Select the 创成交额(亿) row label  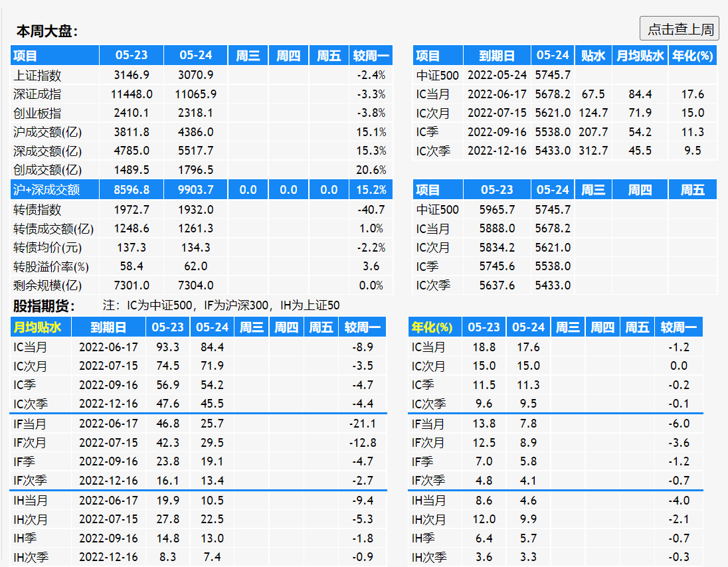click(x=47, y=170)
